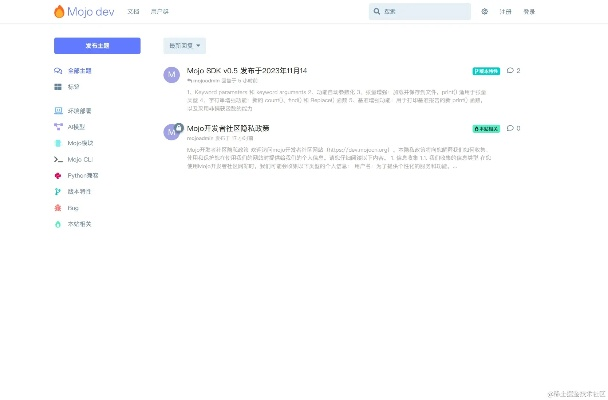Open the Bug tag in sidebar

72,207
